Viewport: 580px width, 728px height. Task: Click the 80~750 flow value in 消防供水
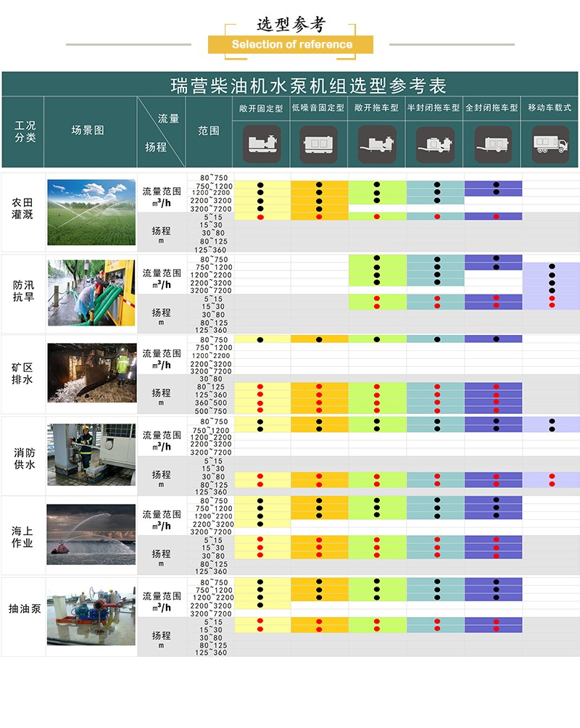coord(214,421)
